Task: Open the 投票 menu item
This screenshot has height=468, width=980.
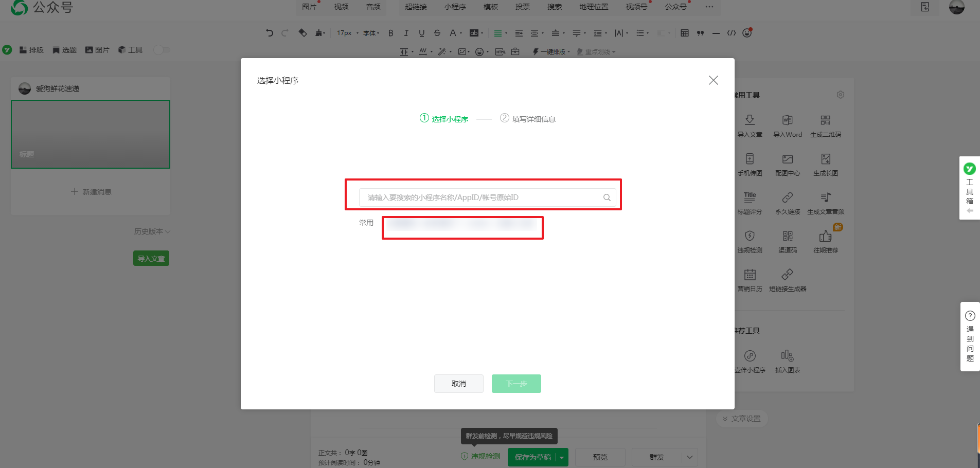Action: [523, 7]
